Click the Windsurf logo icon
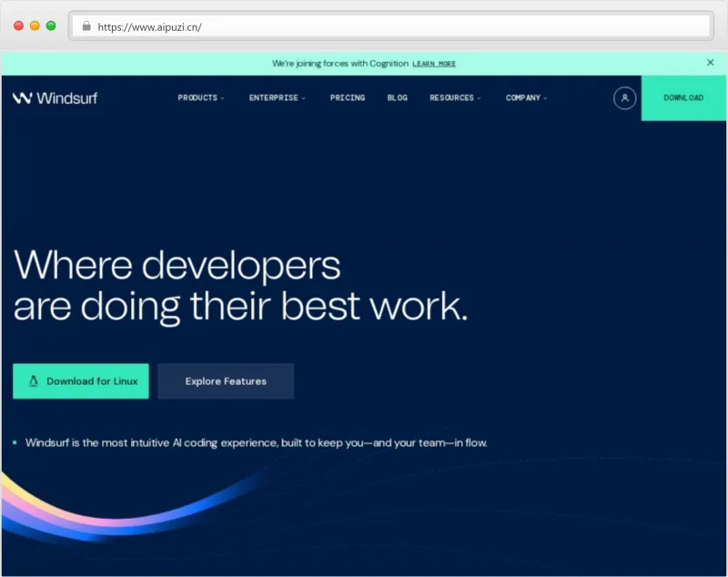 (22, 98)
